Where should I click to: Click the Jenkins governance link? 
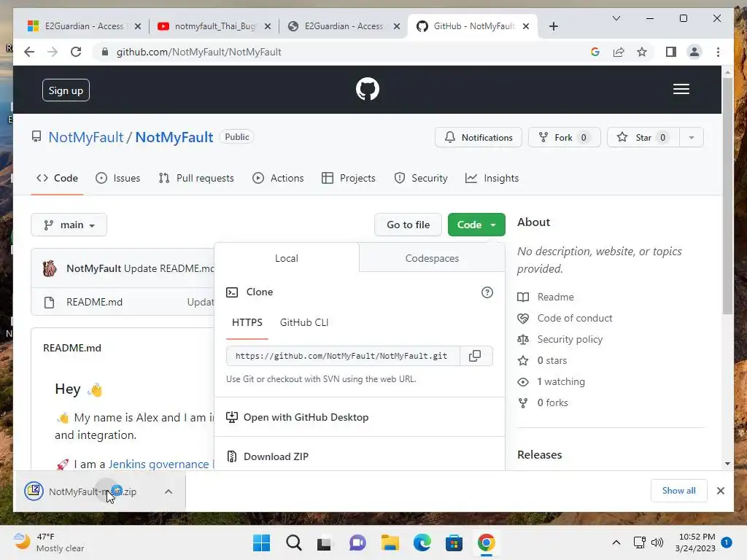(158, 464)
